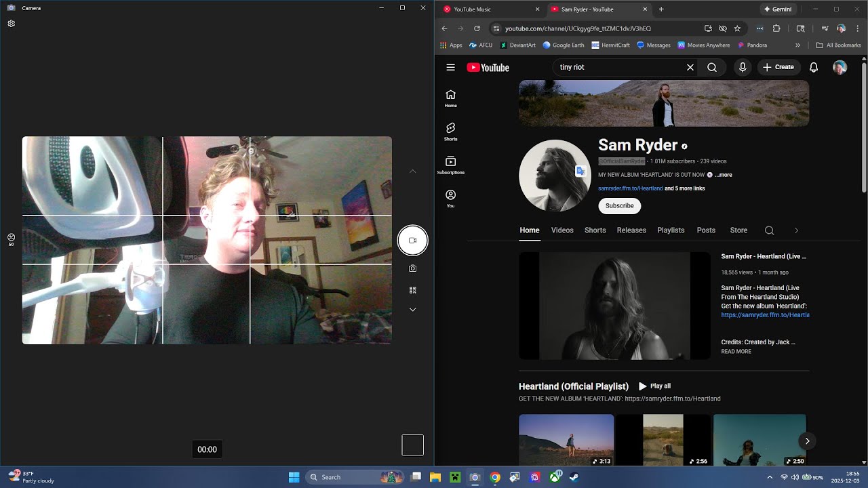This screenshot has width=868, height=488.
Task: Open the last capture thumbnail in Camera
Action: point(412,445)
